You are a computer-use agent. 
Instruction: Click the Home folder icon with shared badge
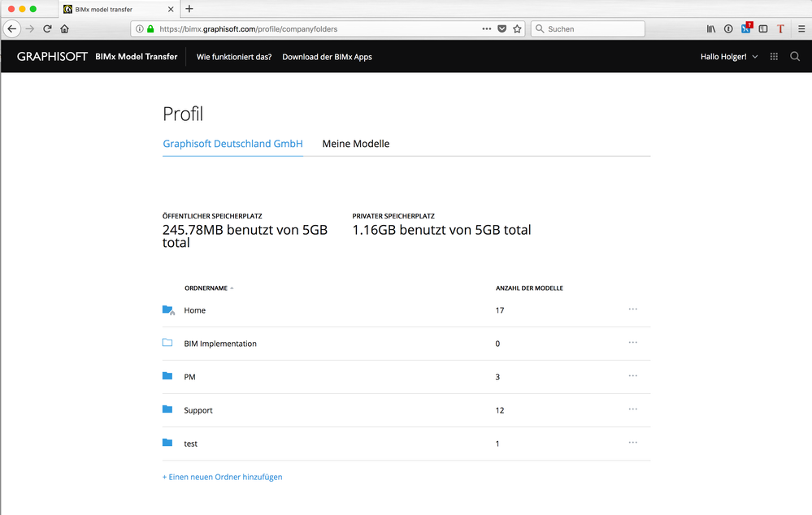pyautogui.click(x=168, y=309)
